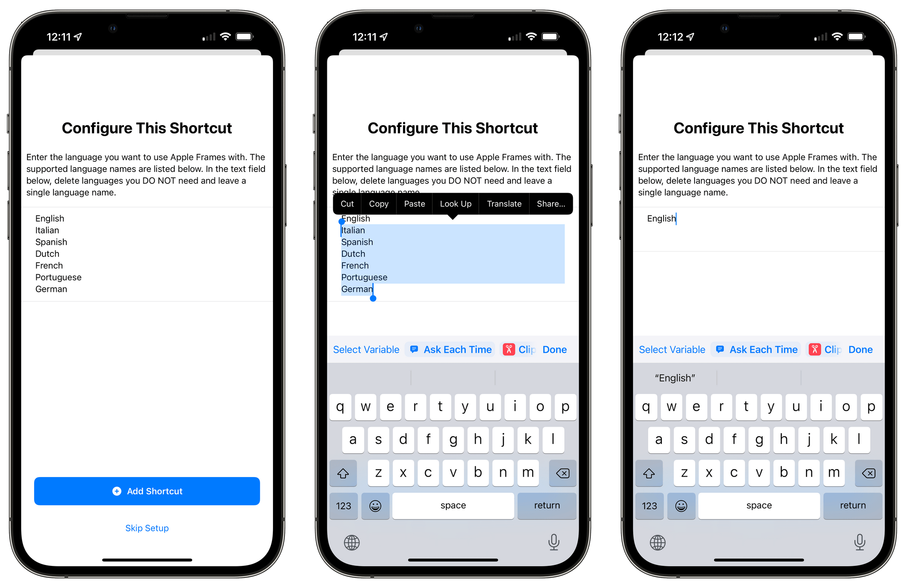This screenshot has width=906, height=588.
Task: Tap the Add Shortcut blue button
Action: tap(146, 490)
